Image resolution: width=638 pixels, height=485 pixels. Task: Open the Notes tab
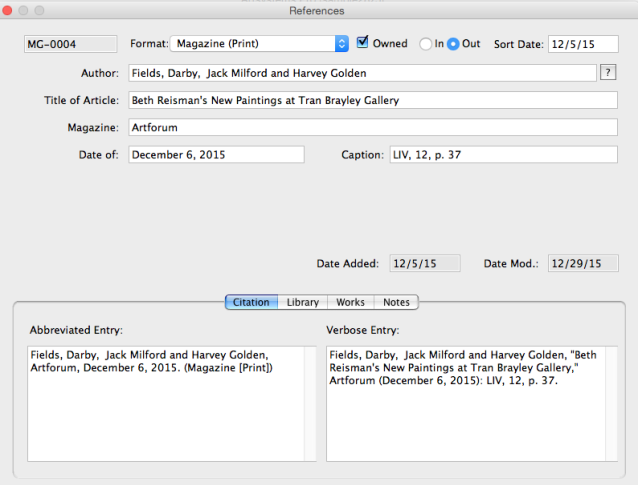point(396,302)
